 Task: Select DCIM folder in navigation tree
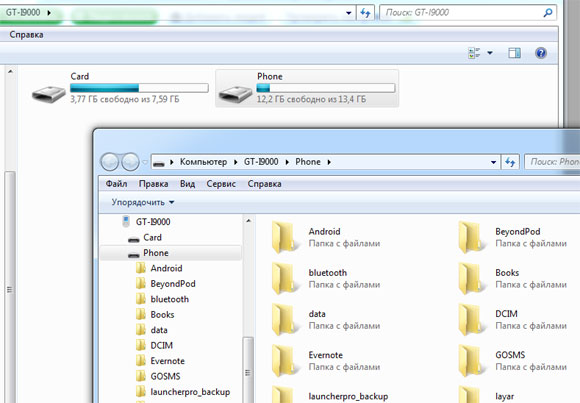pyautogui.click(x=161, y=346)
